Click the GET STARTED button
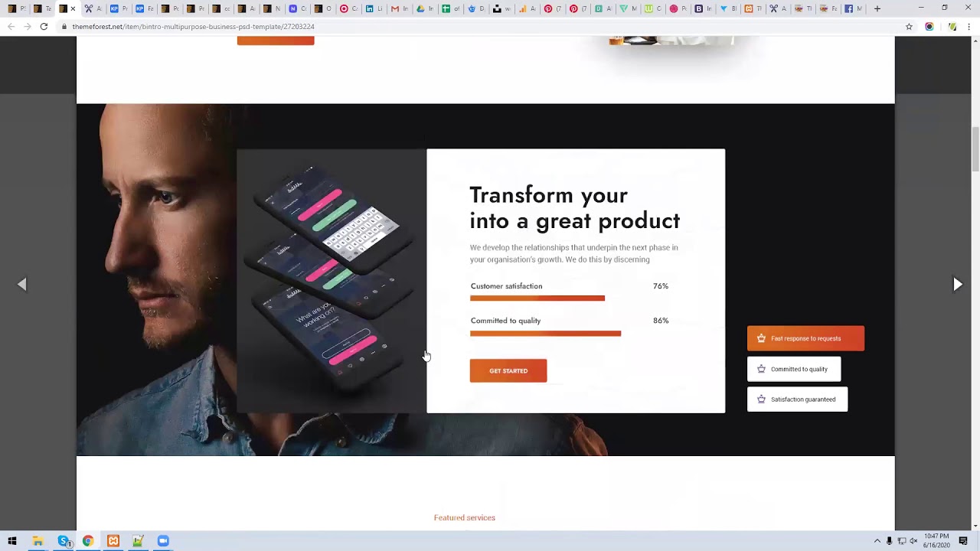This screenshot has height=551, width=980. [508, 370]
